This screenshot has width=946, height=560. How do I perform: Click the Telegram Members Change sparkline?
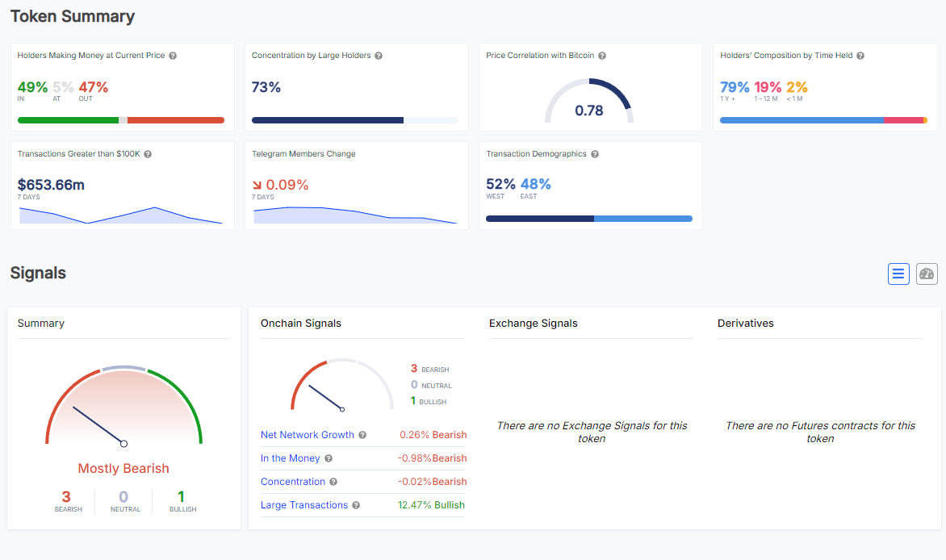coord(355,215)
